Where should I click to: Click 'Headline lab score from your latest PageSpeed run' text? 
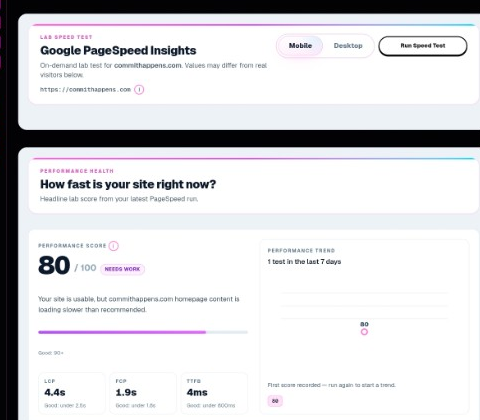pyautogui.click(x=119, y=199)
